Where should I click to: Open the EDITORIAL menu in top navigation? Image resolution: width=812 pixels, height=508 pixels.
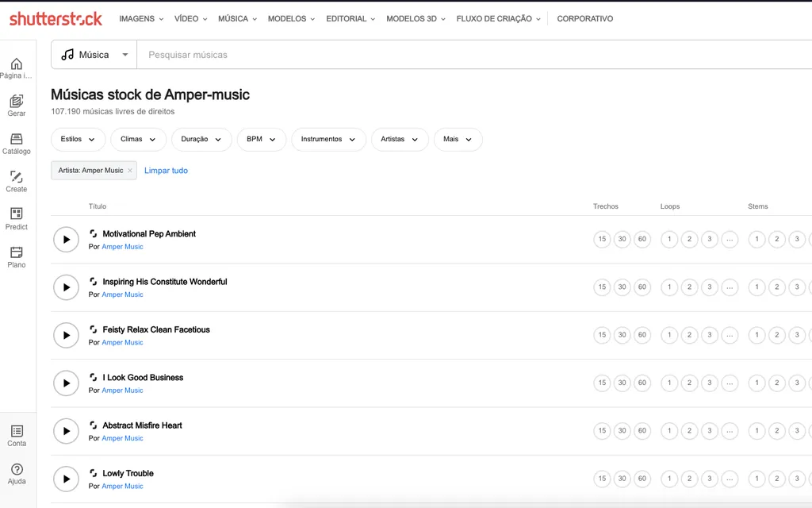(x=350, y=18)
